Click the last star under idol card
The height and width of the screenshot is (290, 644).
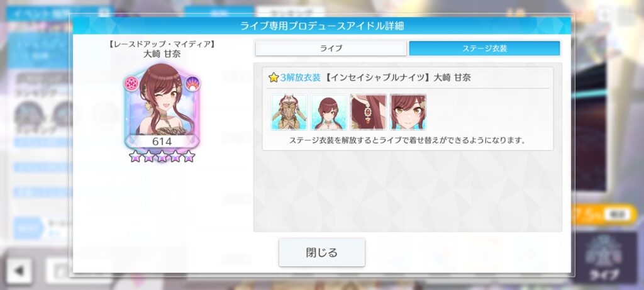[189, 156]
